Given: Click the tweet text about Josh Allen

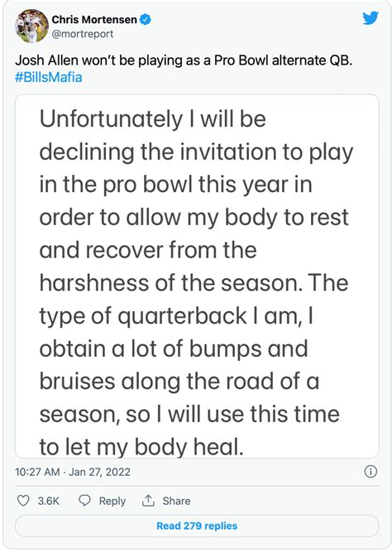Looking at the screenshot, I should point(184,60).
